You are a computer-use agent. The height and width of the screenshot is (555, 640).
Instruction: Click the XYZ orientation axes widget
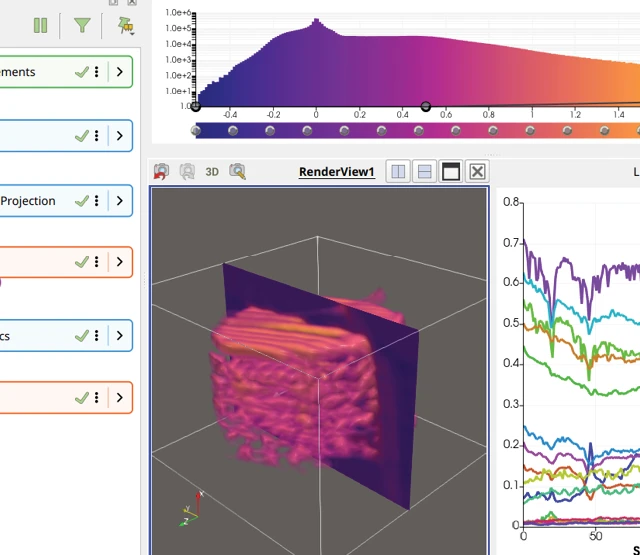[x=192, y=509]
